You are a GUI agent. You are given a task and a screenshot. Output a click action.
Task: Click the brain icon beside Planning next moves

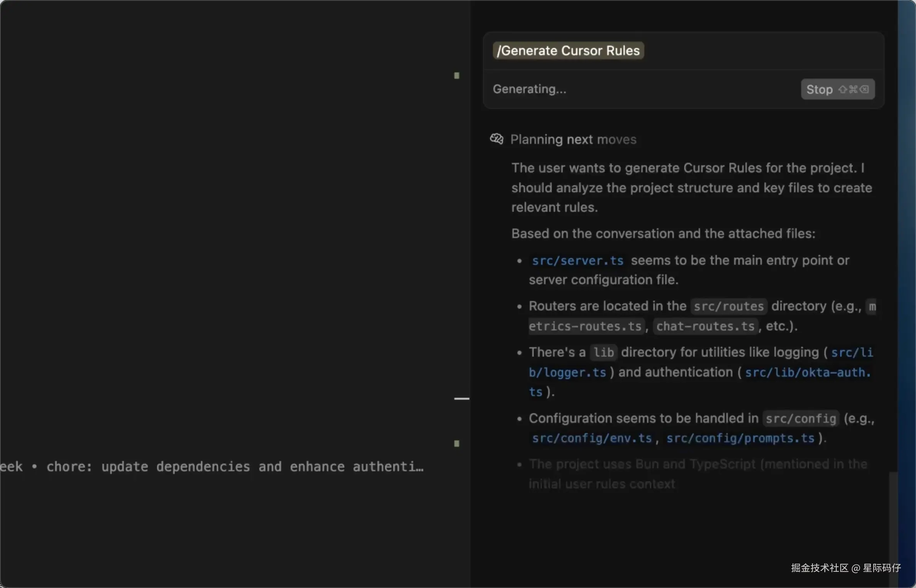click(x=497, y=139)
